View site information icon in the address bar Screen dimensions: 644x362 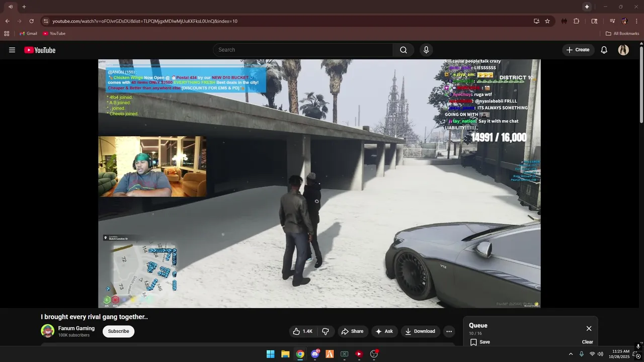point(46,21)
